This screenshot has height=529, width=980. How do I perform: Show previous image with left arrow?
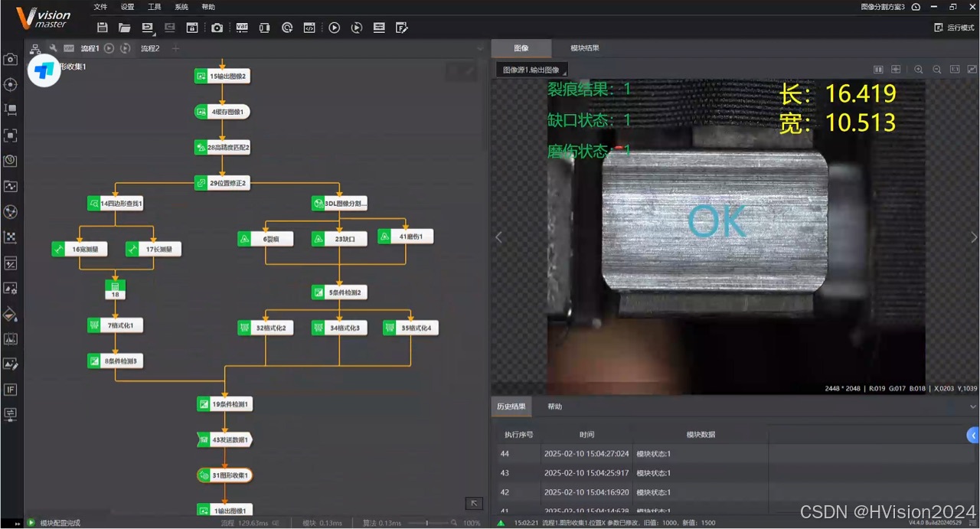click(498, 237)
